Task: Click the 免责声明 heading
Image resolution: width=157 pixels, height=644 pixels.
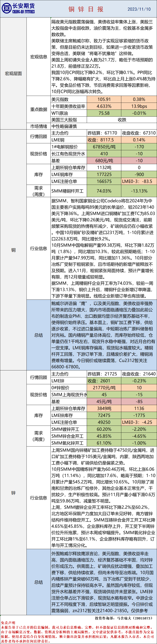Action: tap(8, 623)
